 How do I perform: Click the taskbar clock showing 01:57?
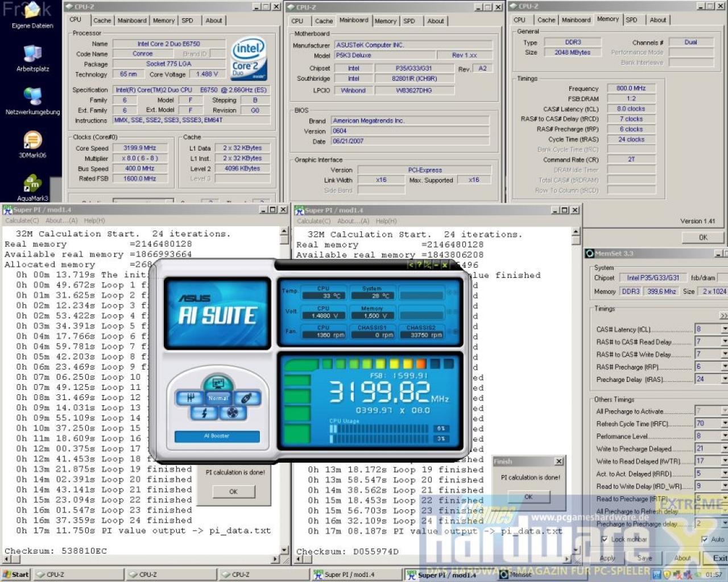[x=714, y=575]
